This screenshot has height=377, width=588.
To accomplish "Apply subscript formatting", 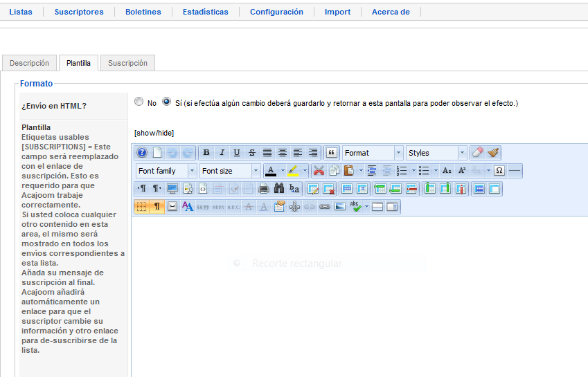I will click(447, 171).
